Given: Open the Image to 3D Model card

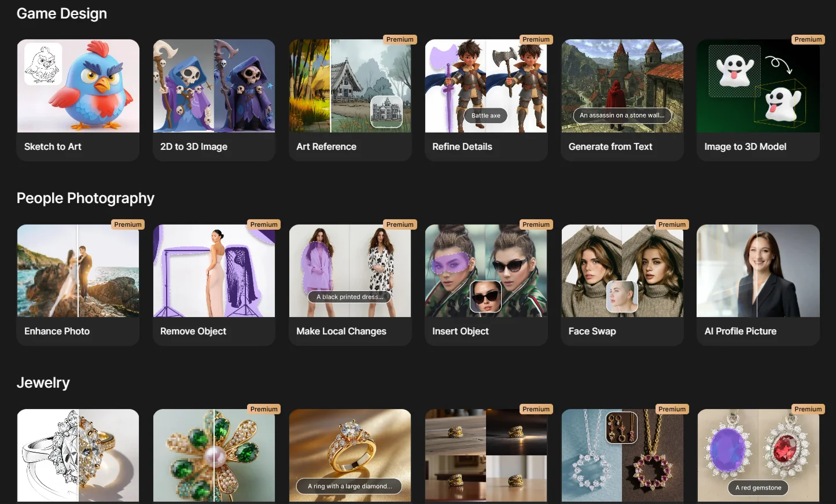Looking at the screenshot, I should [758, 100].
